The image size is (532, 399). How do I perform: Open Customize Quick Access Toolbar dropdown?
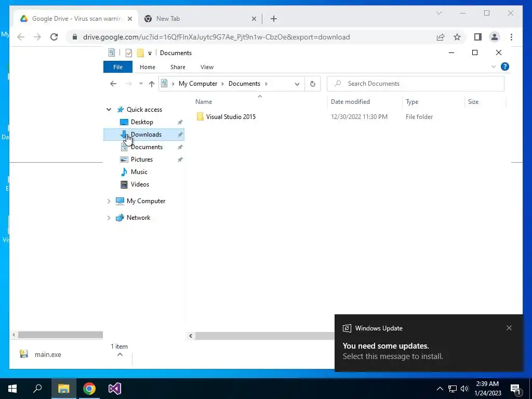tap(150, 54)
